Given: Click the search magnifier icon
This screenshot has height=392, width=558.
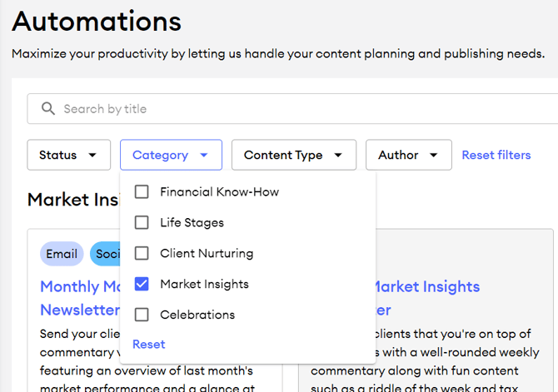Looking at the screenshot, I should click(47, 109).
